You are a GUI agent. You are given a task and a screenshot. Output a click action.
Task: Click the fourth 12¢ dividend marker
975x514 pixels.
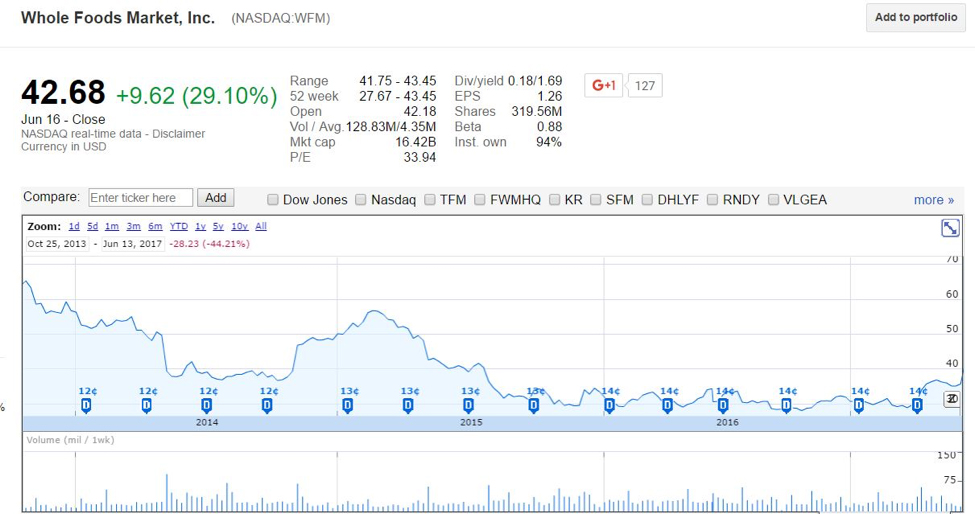[x=267, y=406]
